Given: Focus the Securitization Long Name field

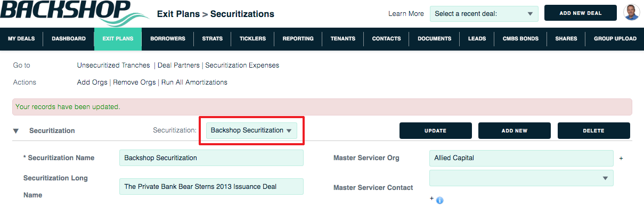Looking at the screenshot, I should pos(211,186).
